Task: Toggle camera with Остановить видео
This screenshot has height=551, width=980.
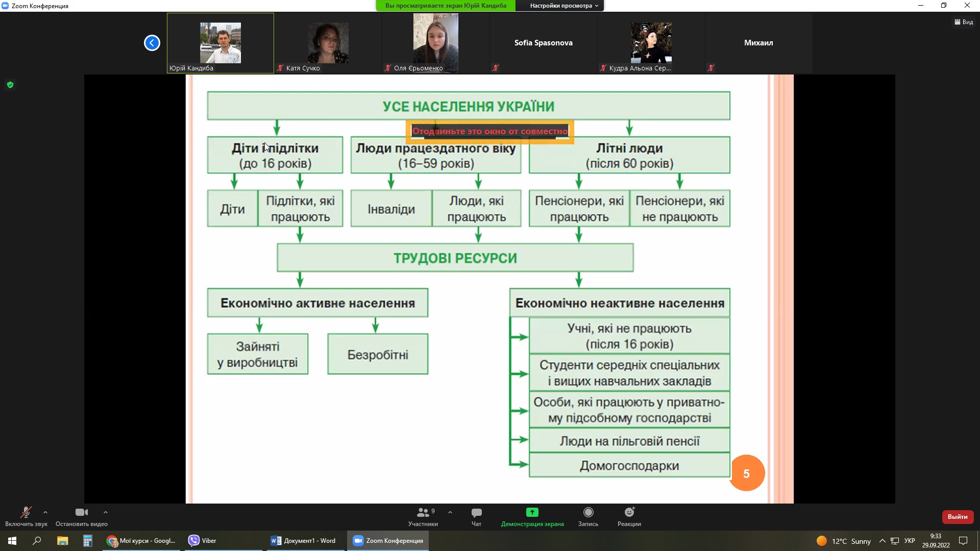Action: pyautogui.click(x=81, y=513)
